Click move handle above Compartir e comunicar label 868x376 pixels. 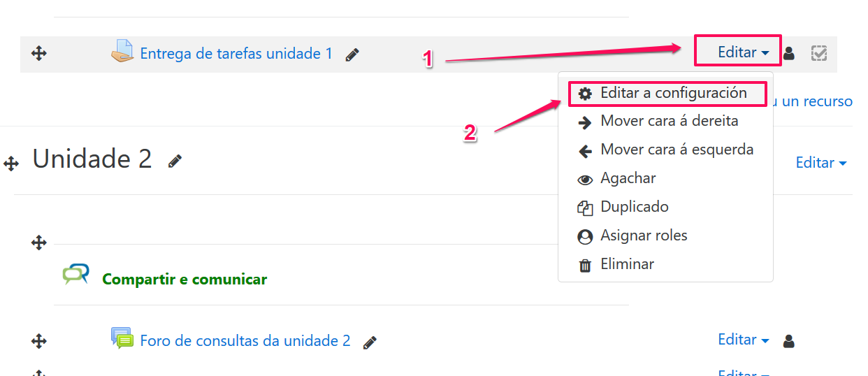39,243
